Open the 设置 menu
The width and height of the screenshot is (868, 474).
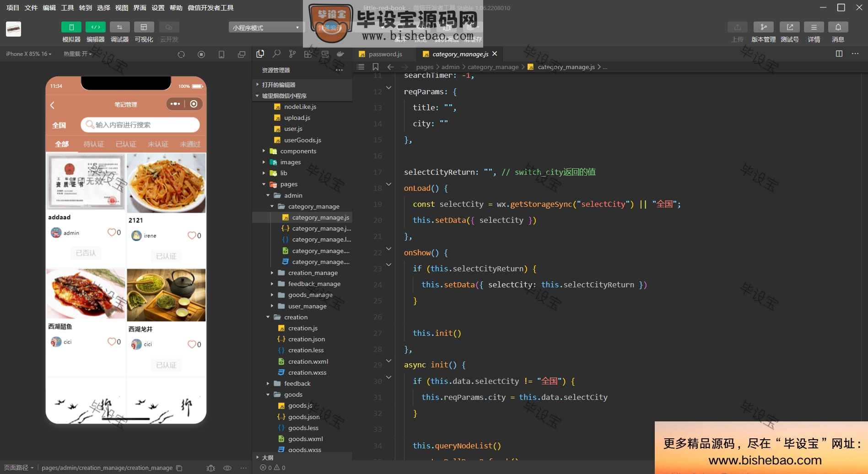tap(158, 8)
